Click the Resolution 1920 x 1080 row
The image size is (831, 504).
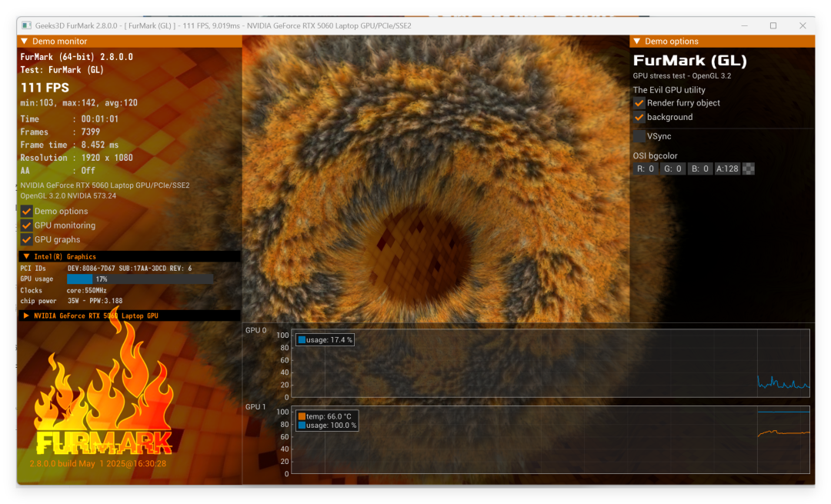[77, 158]
